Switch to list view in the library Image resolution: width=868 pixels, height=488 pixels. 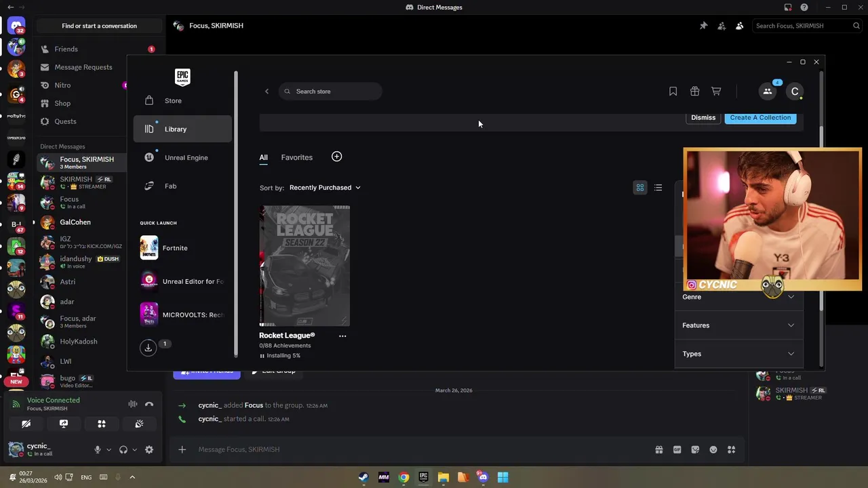(658, 188)
